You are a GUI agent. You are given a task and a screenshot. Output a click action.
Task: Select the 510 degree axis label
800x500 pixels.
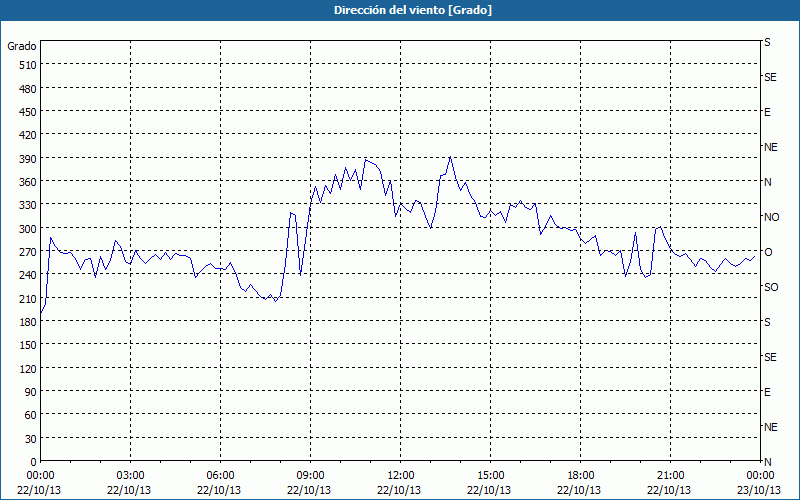tap(28, 65)
